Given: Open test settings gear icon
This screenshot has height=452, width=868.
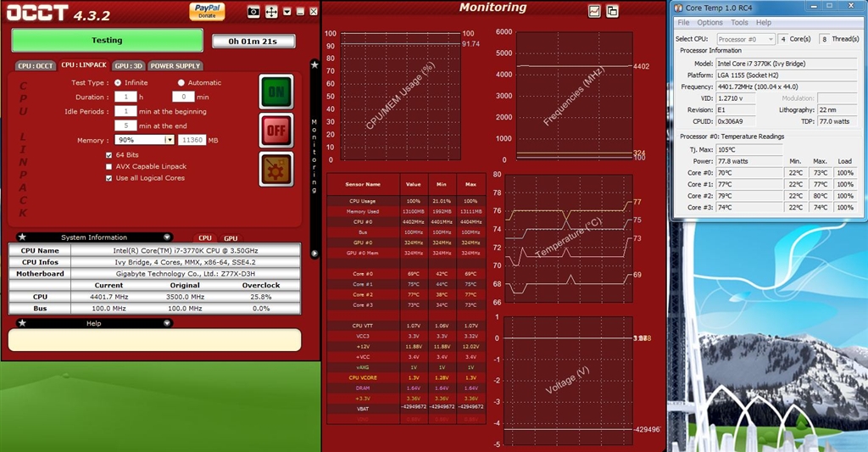Looking at the screenshot, I should 276,169.
